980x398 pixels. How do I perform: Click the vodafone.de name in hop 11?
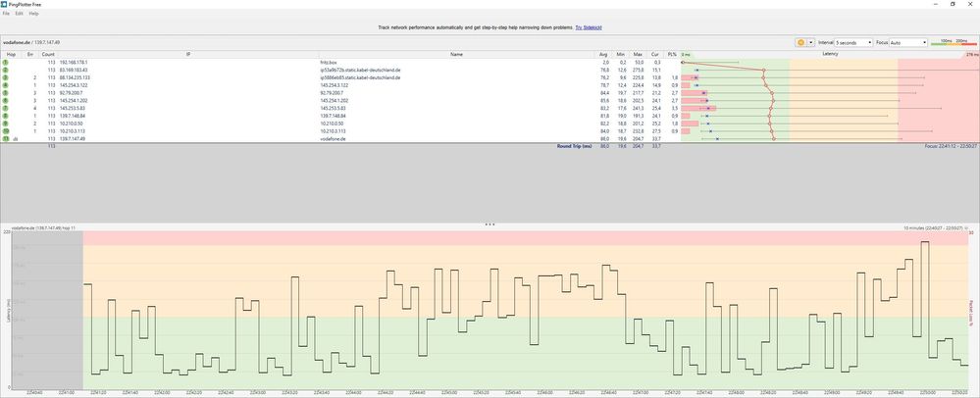click(334, 138)
